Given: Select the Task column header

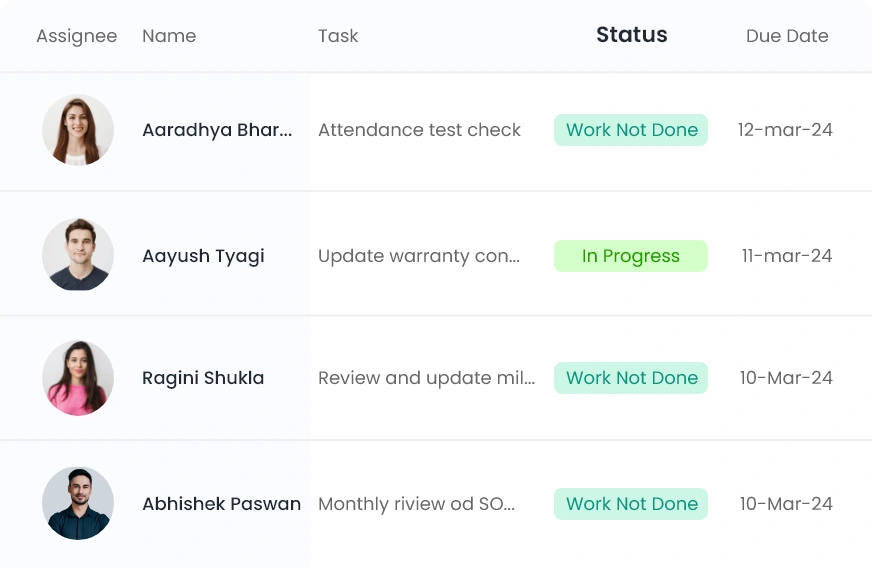Looking at the screenshot, I should pyautogui.click(x=338, y=36).
